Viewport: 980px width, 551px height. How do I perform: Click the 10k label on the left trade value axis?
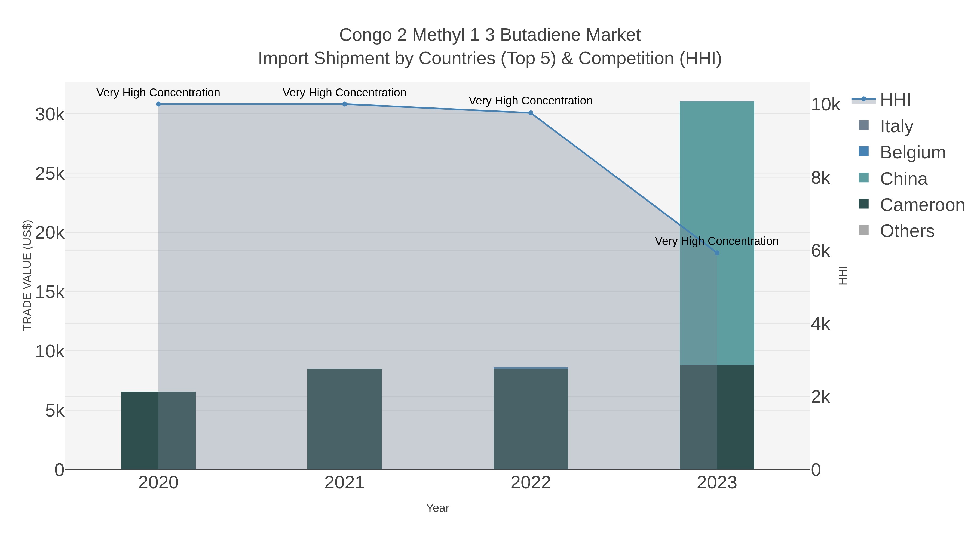pyautogui.click(x=50, y=351)
